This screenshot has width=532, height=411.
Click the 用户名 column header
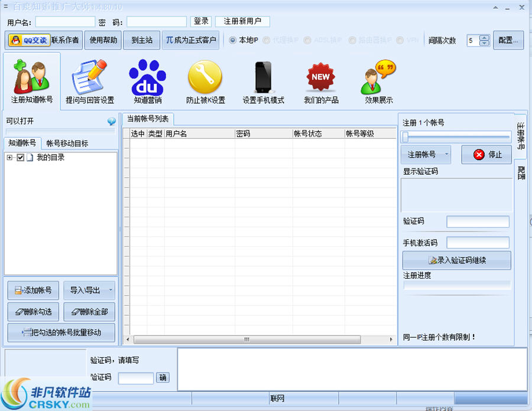pyautogui.click(x=200, y=134)
